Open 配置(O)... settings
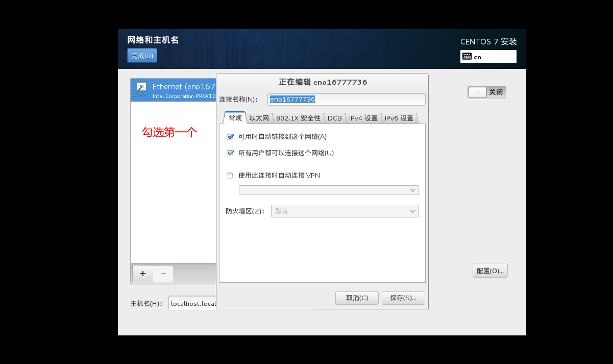 (x=489, y=270)
